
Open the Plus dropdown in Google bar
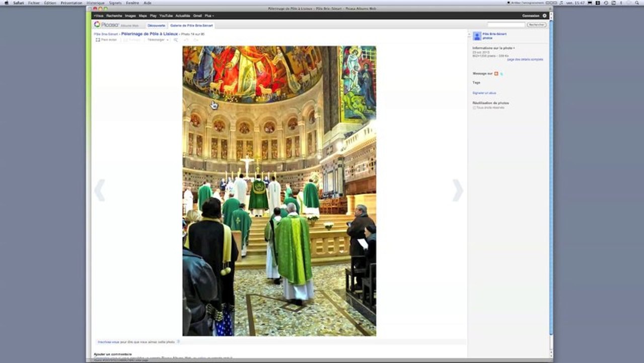209,16
